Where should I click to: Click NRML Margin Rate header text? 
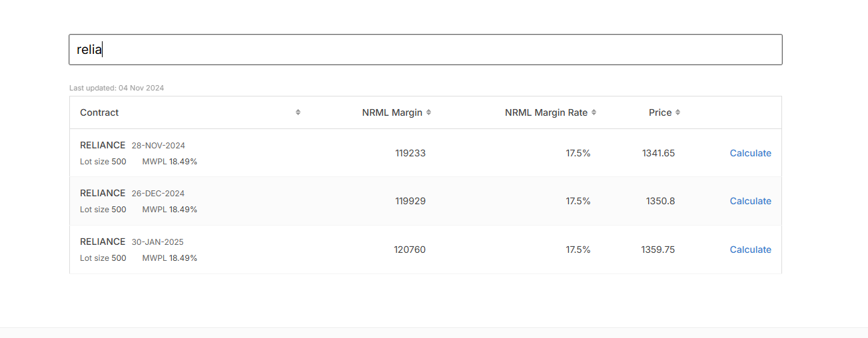(546, 112)
